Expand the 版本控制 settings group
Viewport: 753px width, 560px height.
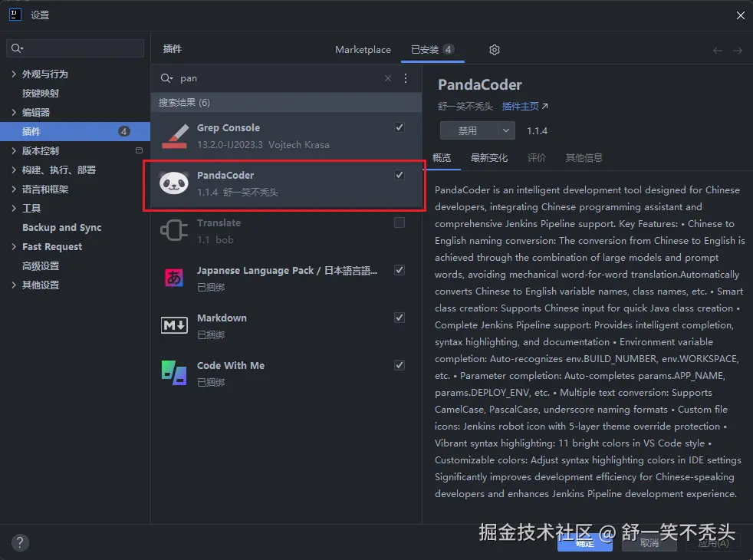coord(14,150)
